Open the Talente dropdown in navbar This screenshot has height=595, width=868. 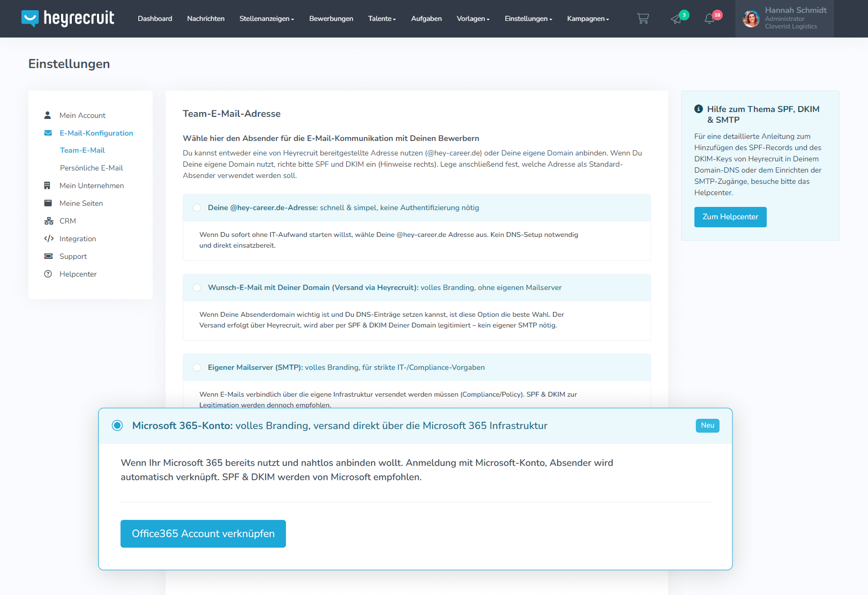[381, 19]
